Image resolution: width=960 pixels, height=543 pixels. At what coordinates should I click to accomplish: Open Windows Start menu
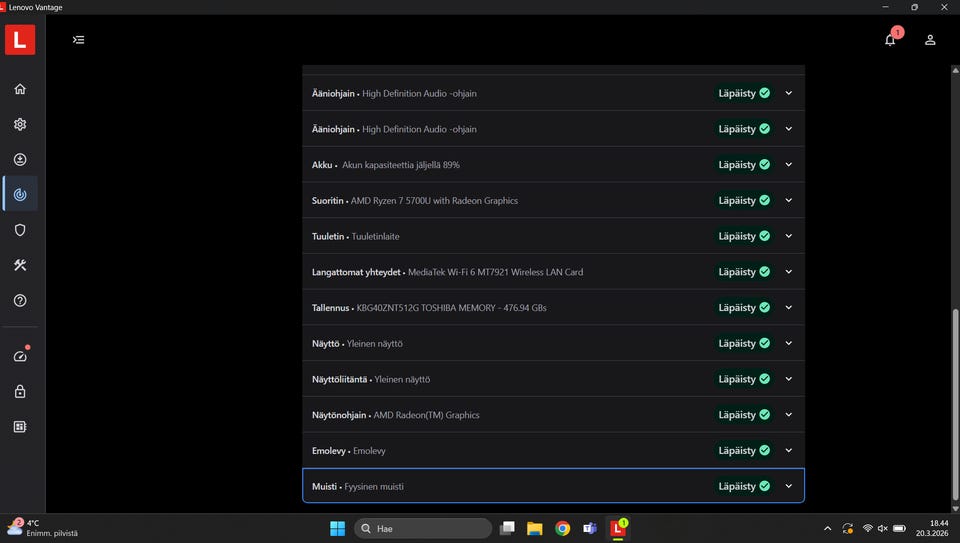337,528
